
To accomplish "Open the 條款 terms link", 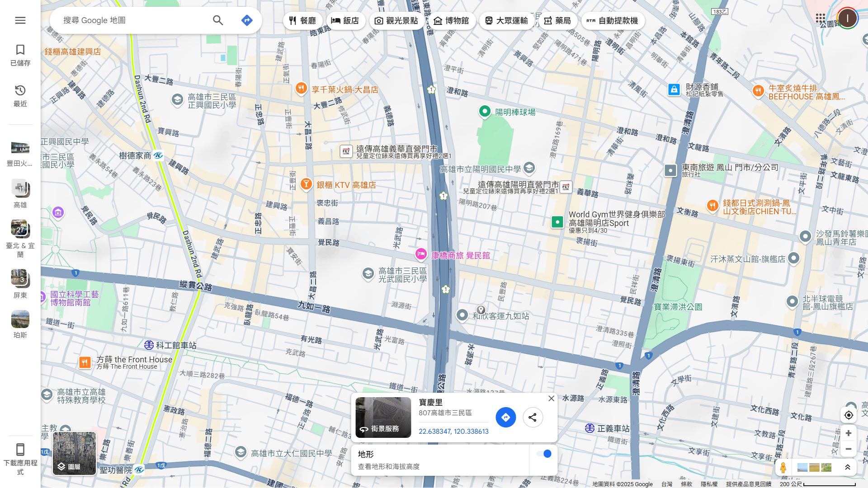I will point(686,484).
